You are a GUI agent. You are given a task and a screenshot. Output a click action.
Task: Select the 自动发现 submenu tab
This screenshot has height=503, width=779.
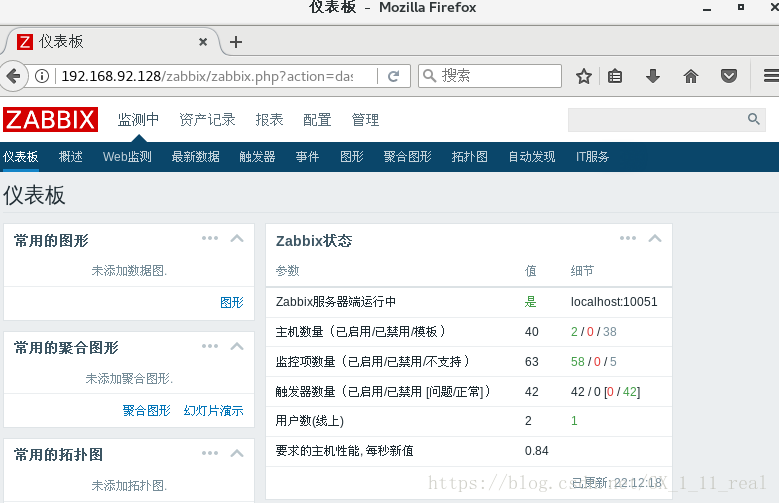click(x=532, y=157)
